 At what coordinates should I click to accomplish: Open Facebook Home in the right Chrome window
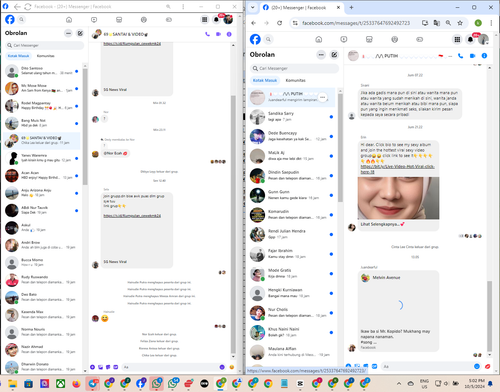(319, 39)
